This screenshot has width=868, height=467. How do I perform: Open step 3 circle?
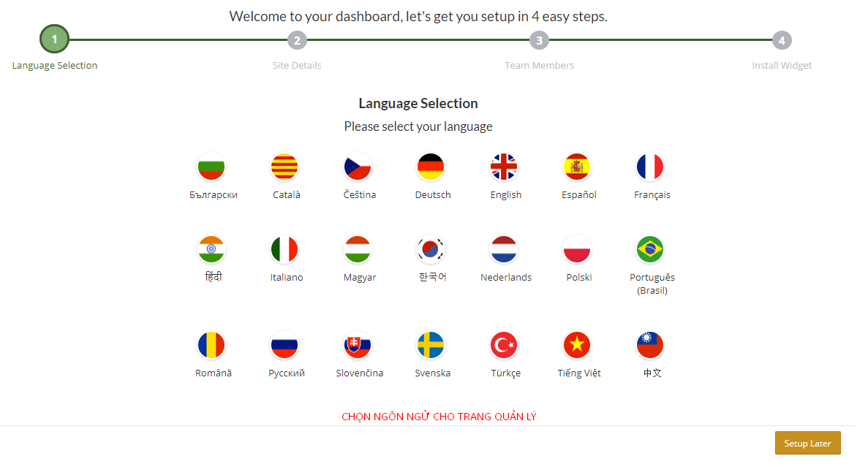[539, 40]
